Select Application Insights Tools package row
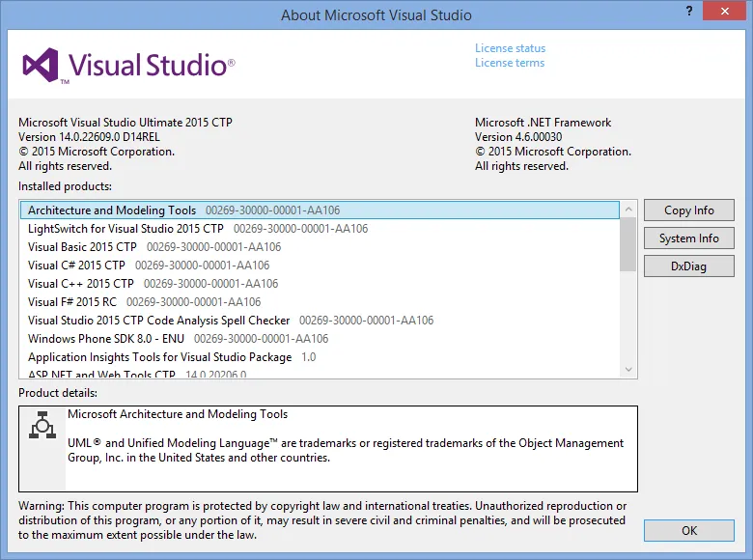This screenshot has height=560, width=753. (320, 357)
